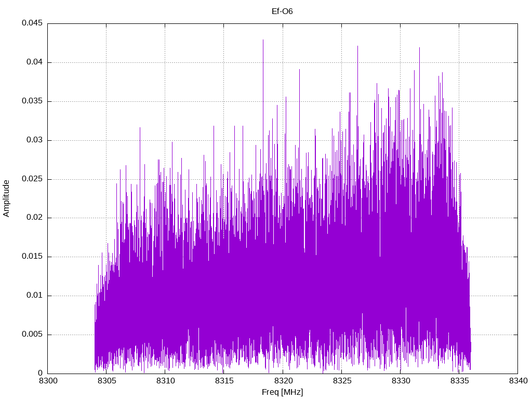Click the Amplitude y-axis label

6,198
